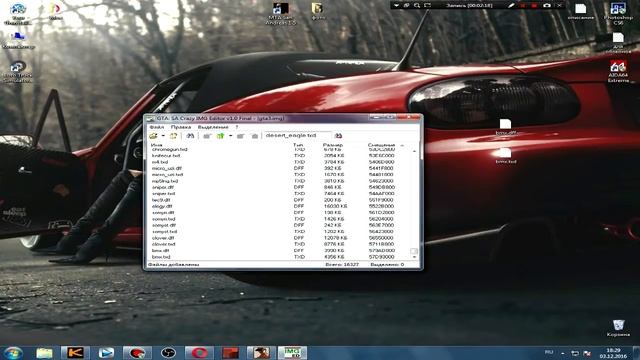
Task: Select the sniper.txd row
Action: [x=280, y=193]
